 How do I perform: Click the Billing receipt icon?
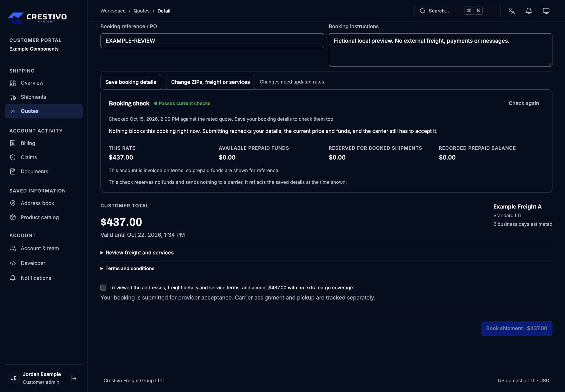pyautogui.click(x=13, y=143)
